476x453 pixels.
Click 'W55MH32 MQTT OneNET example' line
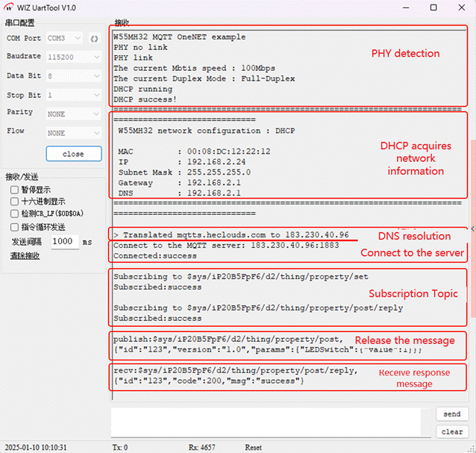180,37
